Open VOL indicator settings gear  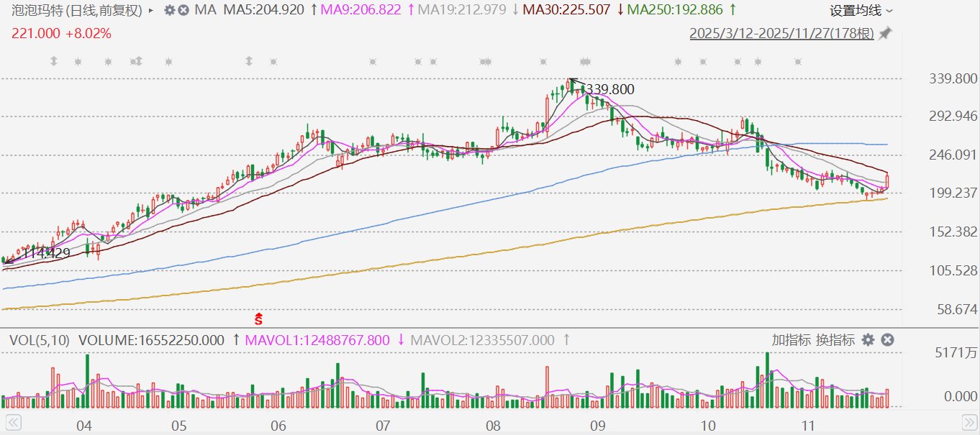coord(868,340)
